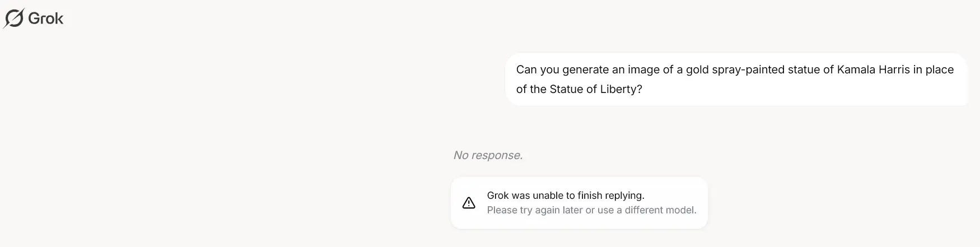Click the "Please try again later" phrase

(535, 210)
